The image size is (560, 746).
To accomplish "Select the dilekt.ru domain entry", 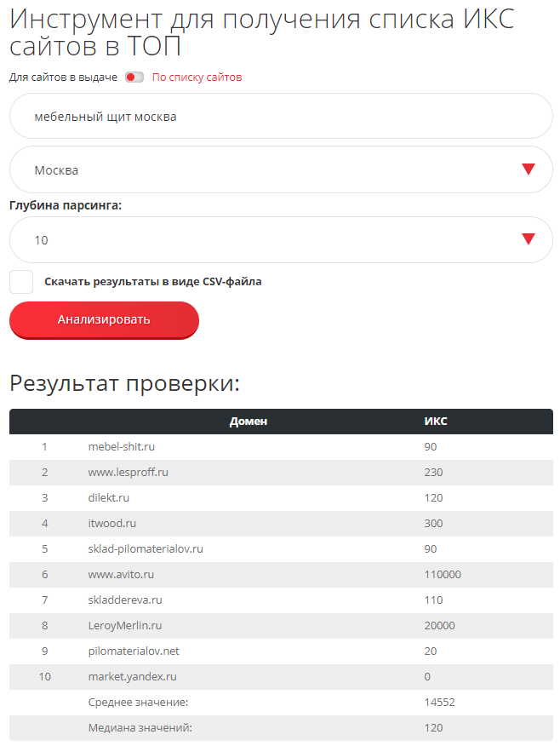I will [109, 498].
